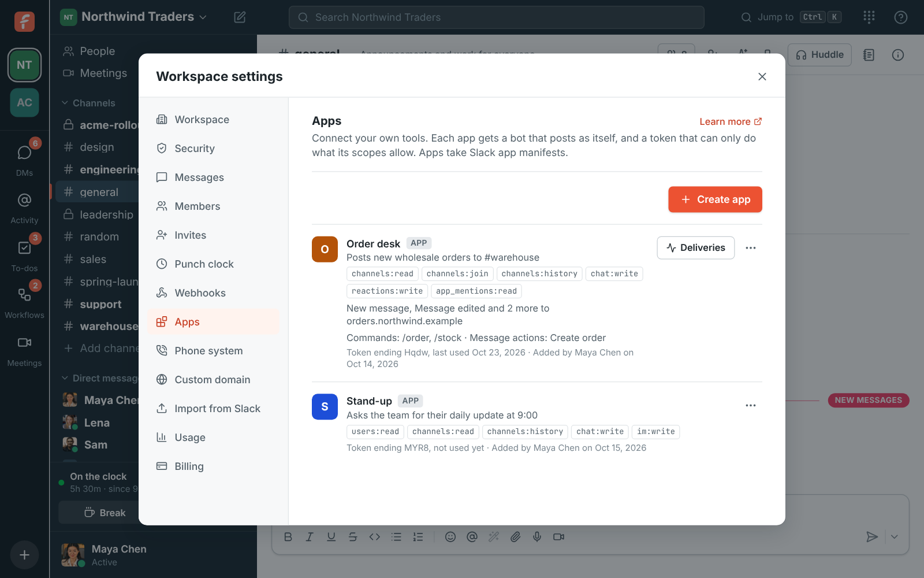Open the Learn more link
This screenshot has width=924, height=578.
731,121
